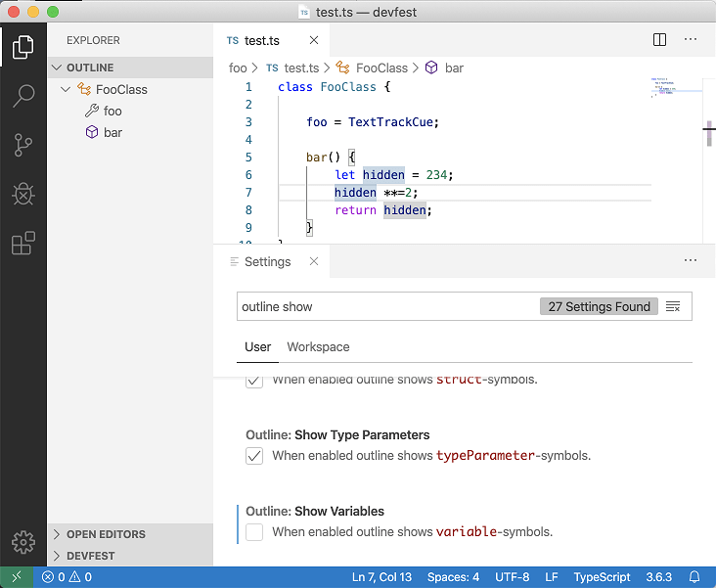
Task: Switch to the Workspace settings tab
Action: pyautogui.click(x=318, y=347)
